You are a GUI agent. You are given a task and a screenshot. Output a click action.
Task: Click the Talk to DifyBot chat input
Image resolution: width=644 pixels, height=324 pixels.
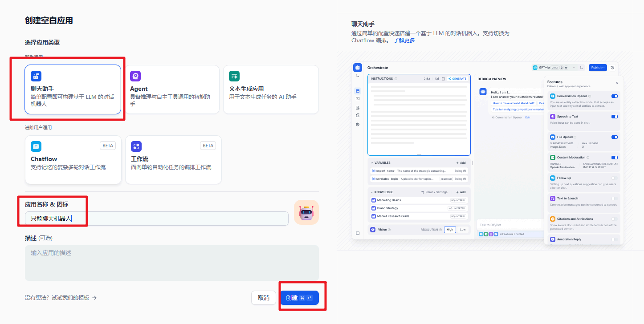point(510,225)
